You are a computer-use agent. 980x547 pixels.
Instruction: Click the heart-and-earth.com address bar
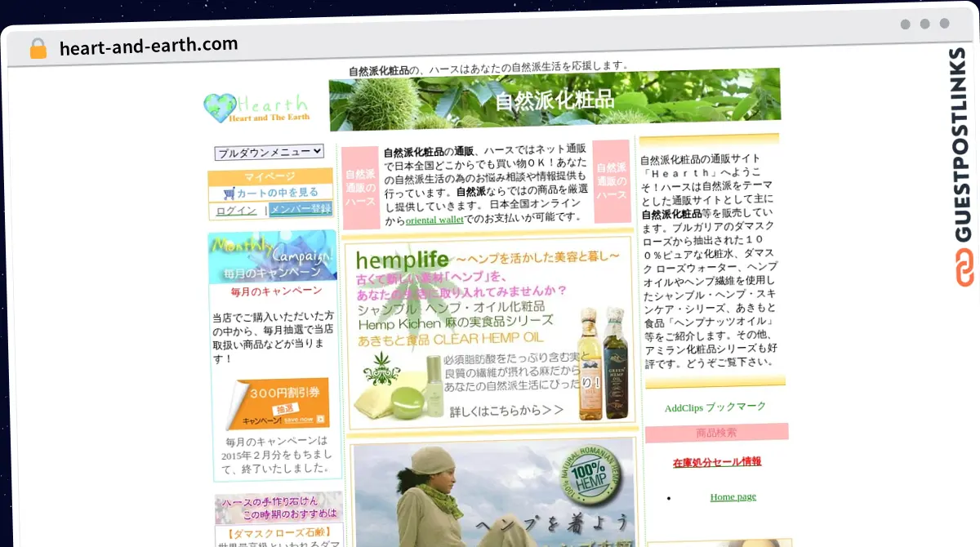tap(148, 47)
